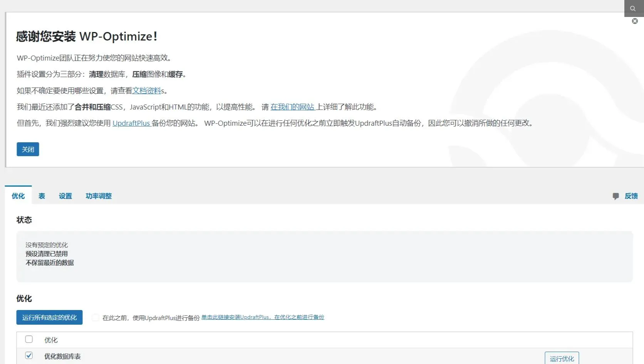The height and width of the screenshot is (364, 644).
Task: Open the UpdraftPlus link in the notice
Action: coord(132,123)
